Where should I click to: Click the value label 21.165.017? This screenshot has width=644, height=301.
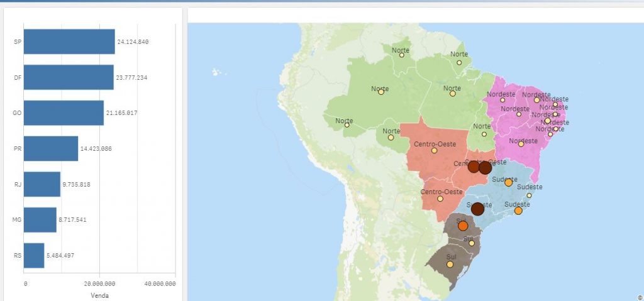[x=121, y=113]
